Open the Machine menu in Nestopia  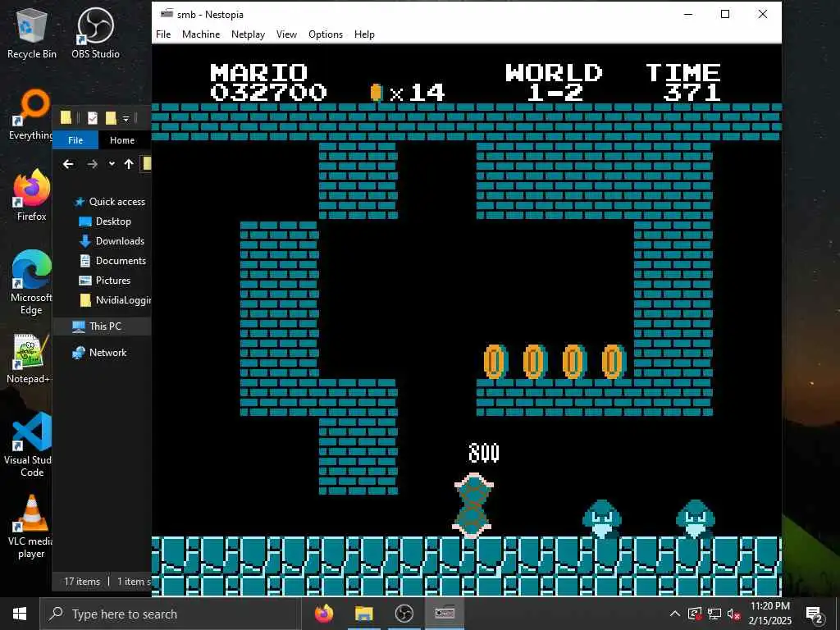point(201,34)
